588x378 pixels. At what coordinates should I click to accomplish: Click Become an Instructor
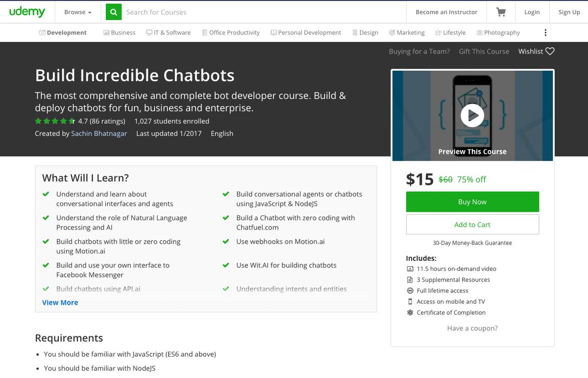pyautogui.click(x=446, y=12)
